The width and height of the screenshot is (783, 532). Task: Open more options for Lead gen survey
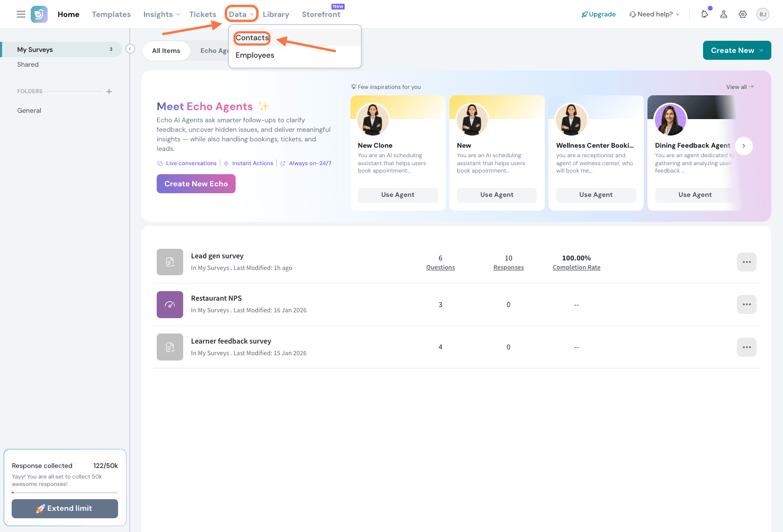coord(746,262)
